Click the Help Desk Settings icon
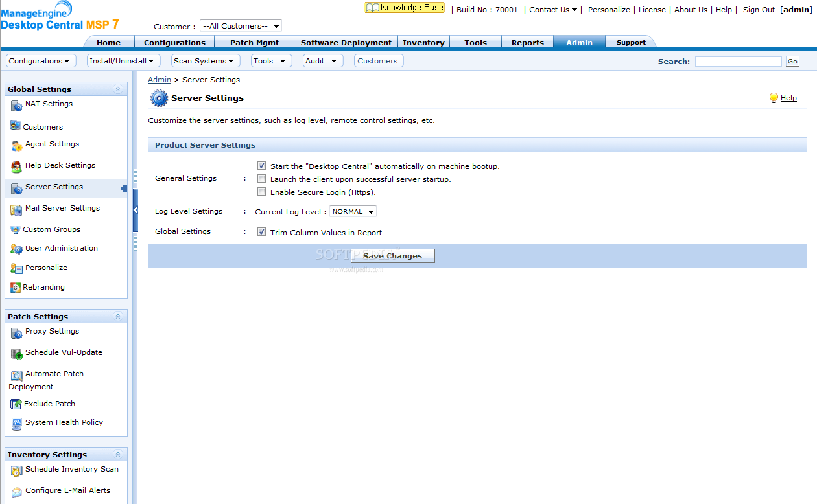The image size is (817, 504). (x=17, y=167)
